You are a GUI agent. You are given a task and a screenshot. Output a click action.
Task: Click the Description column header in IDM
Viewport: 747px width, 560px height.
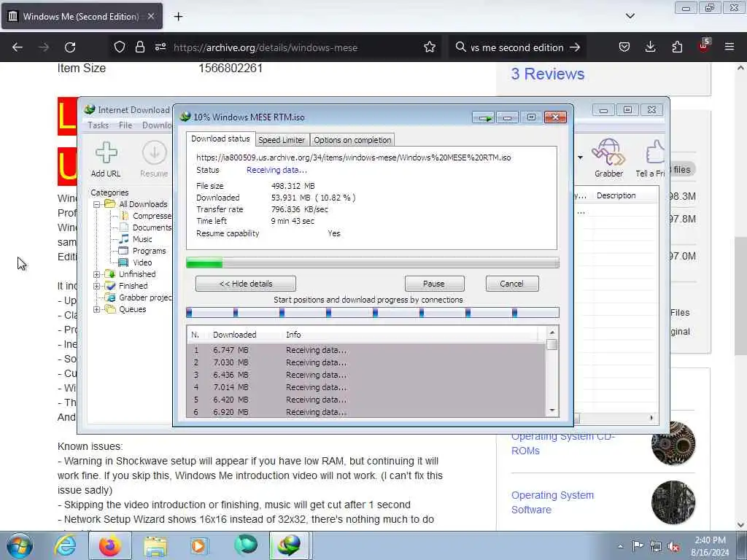click(616, 195)
